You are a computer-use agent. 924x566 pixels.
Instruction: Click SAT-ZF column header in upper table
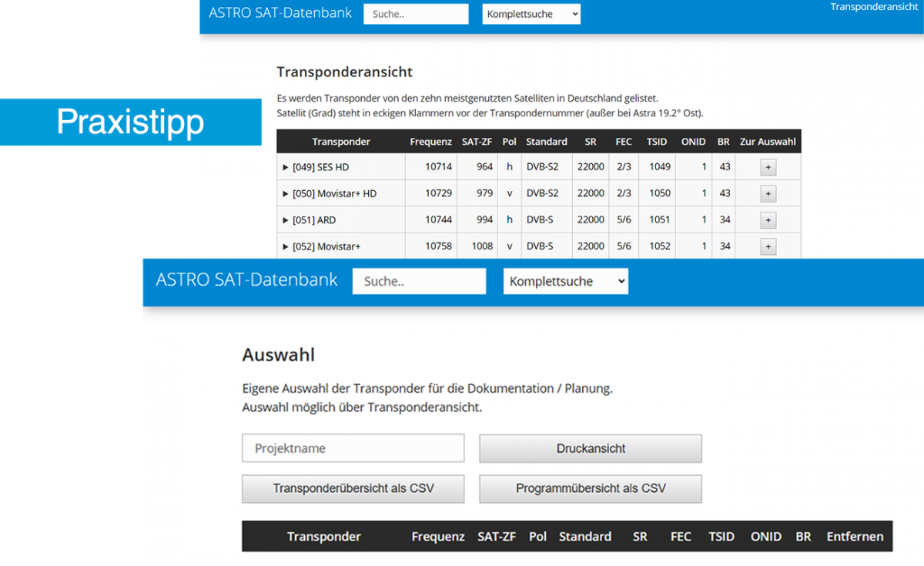[x=477, y=142]
